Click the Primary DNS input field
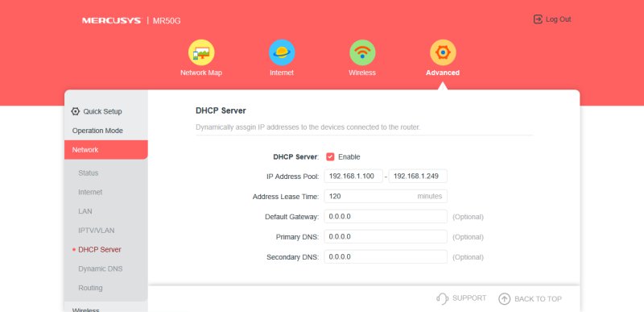The width and height of the screenshot is (644, 312). (x=386, y=237)
